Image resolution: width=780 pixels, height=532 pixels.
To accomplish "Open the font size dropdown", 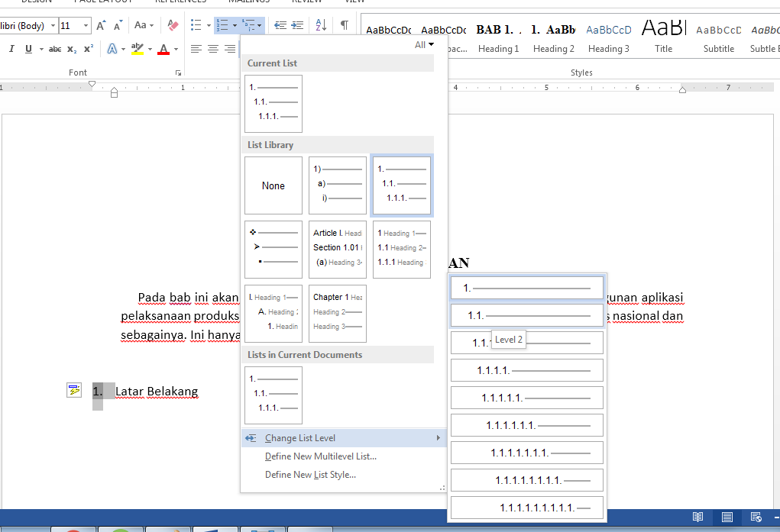I will (x=84, y=25).
